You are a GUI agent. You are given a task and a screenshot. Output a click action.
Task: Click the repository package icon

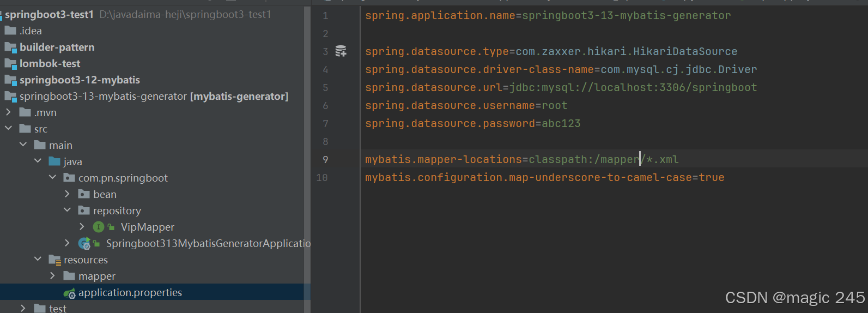pyautogui.click(x=84, y=210)
